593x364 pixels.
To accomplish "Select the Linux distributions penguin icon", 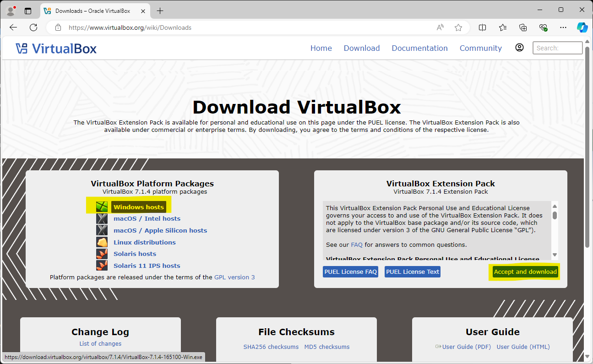I will coord(102,242).
